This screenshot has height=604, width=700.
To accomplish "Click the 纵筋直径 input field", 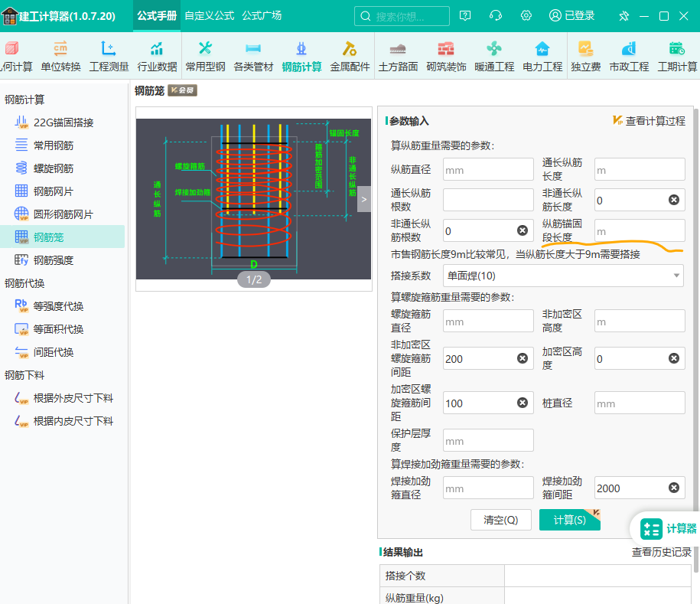I will (x=488, y=169).
